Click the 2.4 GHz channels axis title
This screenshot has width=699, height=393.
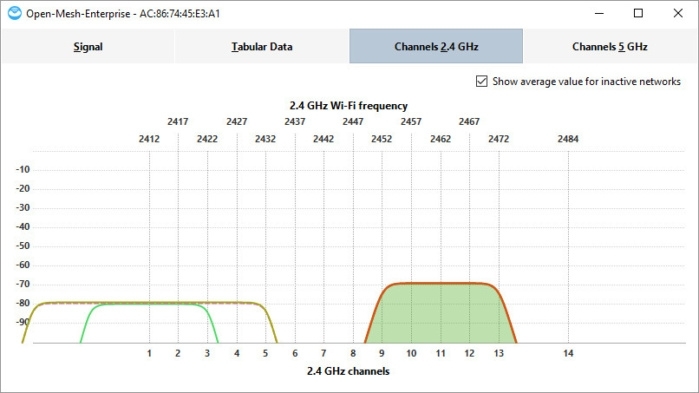coord(348,371)
